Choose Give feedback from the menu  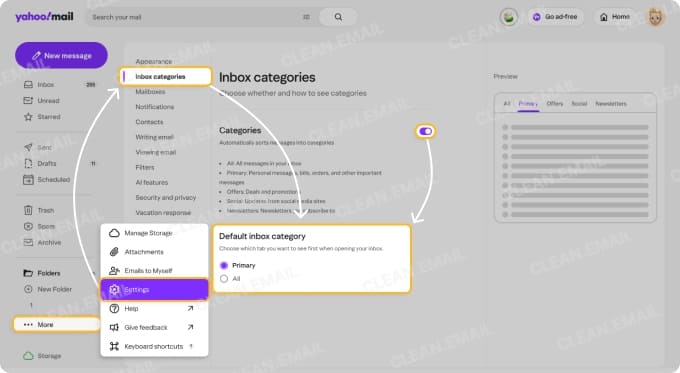click(154, 327)
